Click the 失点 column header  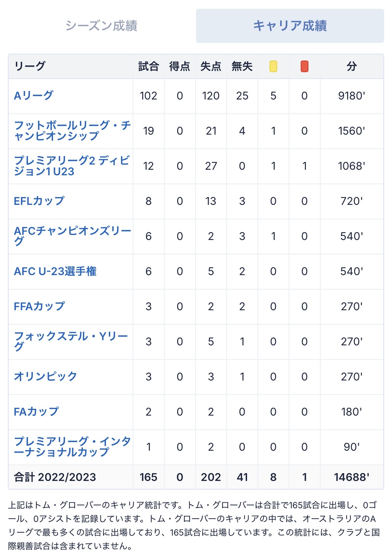(211, 66)
